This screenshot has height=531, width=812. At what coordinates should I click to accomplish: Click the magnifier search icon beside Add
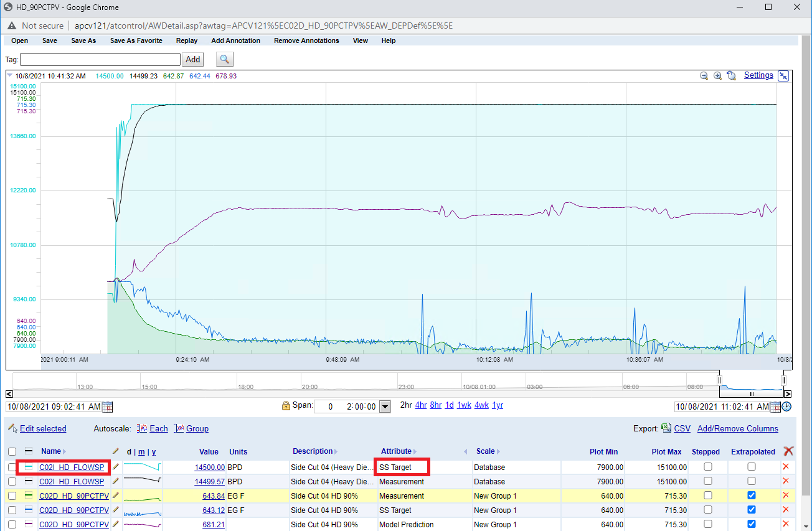(x=225, y=59)
